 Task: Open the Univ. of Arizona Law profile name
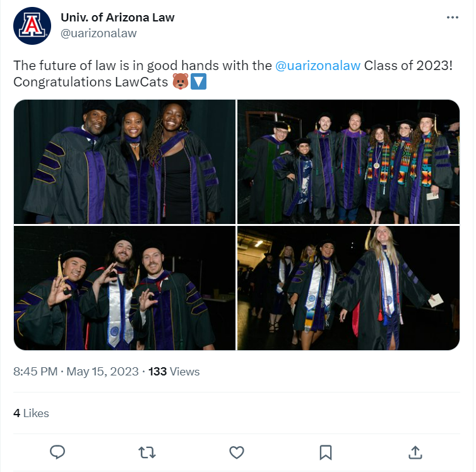pyautogui.click(x=117, y=18)
